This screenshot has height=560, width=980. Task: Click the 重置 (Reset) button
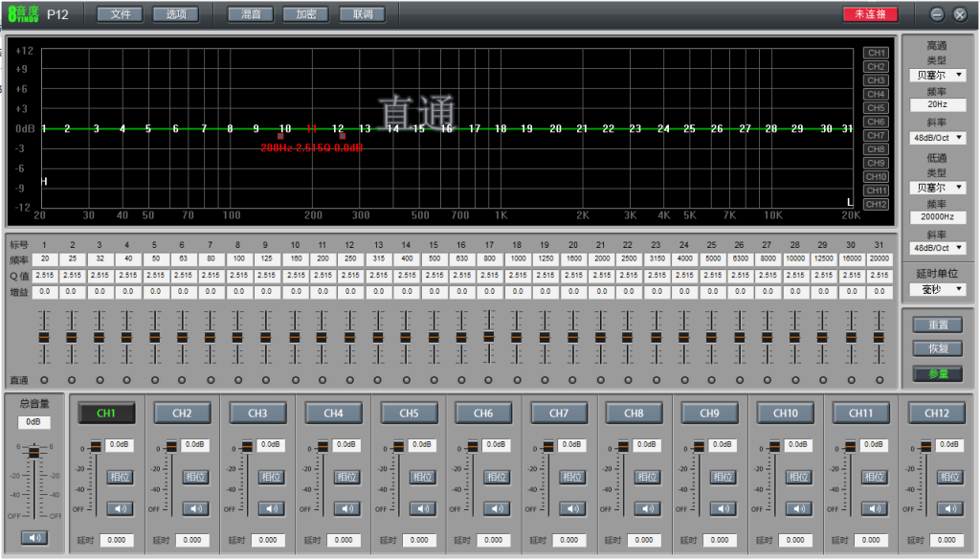tap(938, 325)
